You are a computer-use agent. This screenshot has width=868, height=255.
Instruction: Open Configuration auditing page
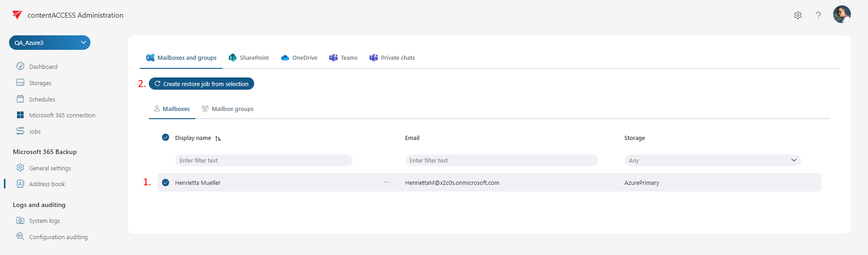coord(58,237)
